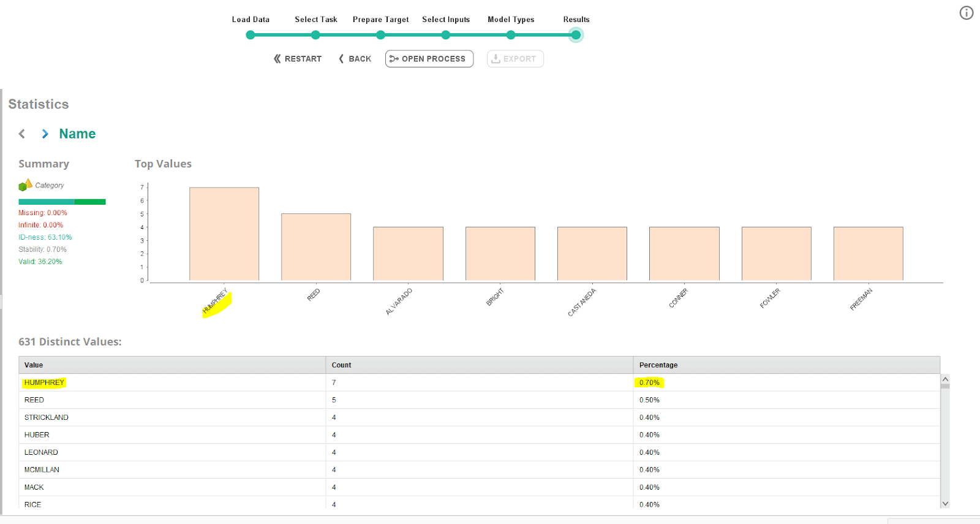
Task: Click the HUMPHREY bar in the chart
Action: pyautogui.click(x=224, y=234)
